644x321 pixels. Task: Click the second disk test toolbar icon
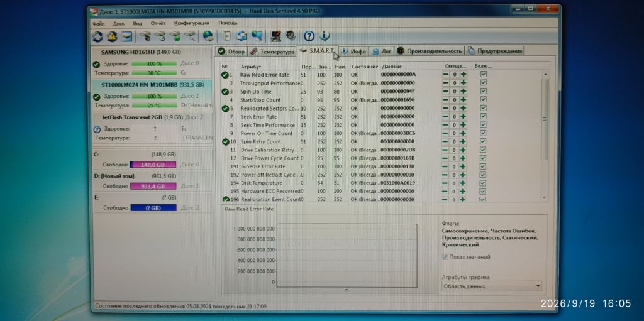tap(160, 36)
